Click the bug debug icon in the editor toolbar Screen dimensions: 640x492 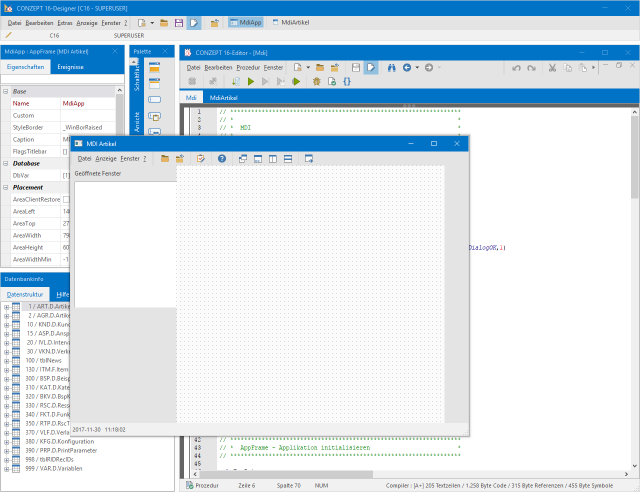(x=317, y=81)
